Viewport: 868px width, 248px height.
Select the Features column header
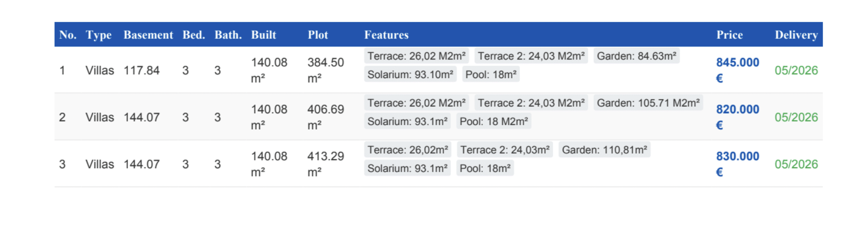(386, 35)
